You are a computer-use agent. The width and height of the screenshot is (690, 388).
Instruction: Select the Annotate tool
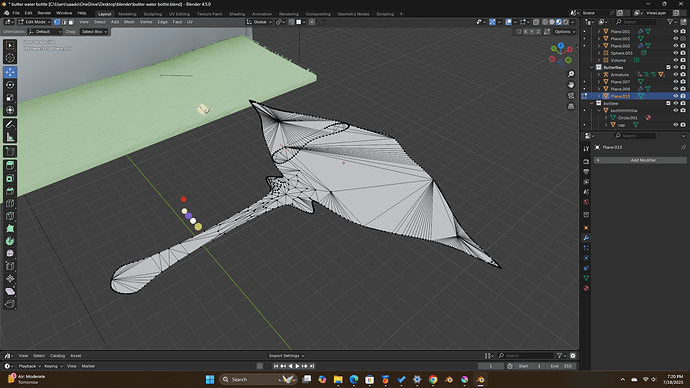10,124
